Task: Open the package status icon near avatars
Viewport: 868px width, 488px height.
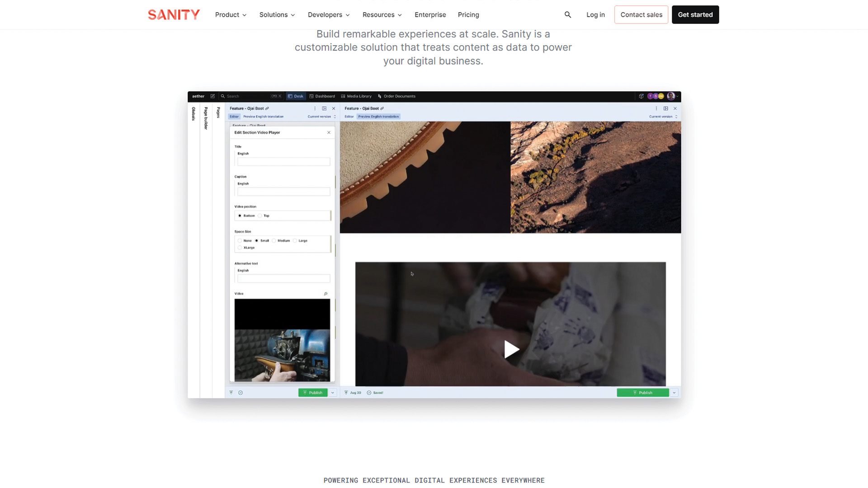Action: point(641,96)
